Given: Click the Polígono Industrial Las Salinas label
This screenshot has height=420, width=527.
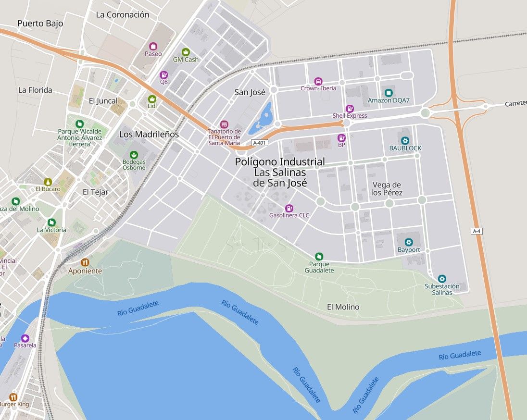Looking at the screenshot, I should click(280, 173).
